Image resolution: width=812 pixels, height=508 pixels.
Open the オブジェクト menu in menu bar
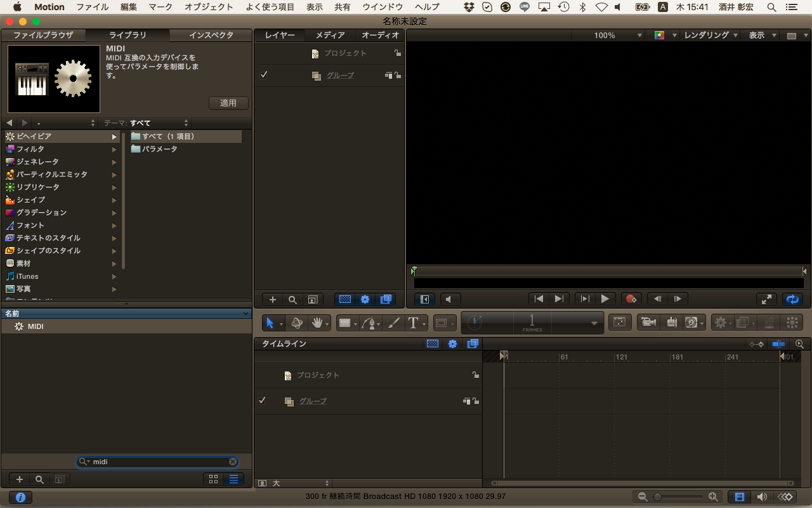209,7
